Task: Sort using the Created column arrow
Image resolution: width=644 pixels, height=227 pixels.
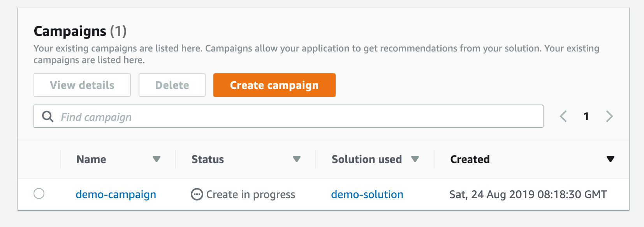Action: coord(611,159)
